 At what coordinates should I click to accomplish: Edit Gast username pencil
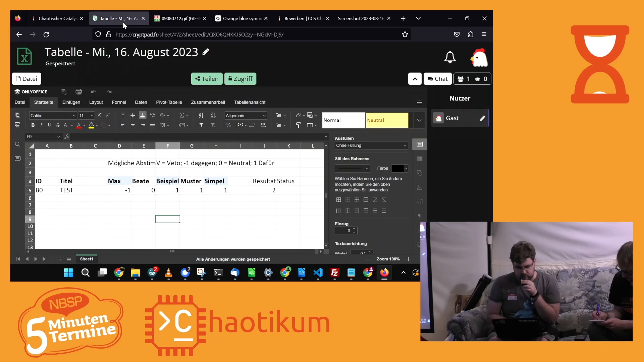click(x=482, y=118)
